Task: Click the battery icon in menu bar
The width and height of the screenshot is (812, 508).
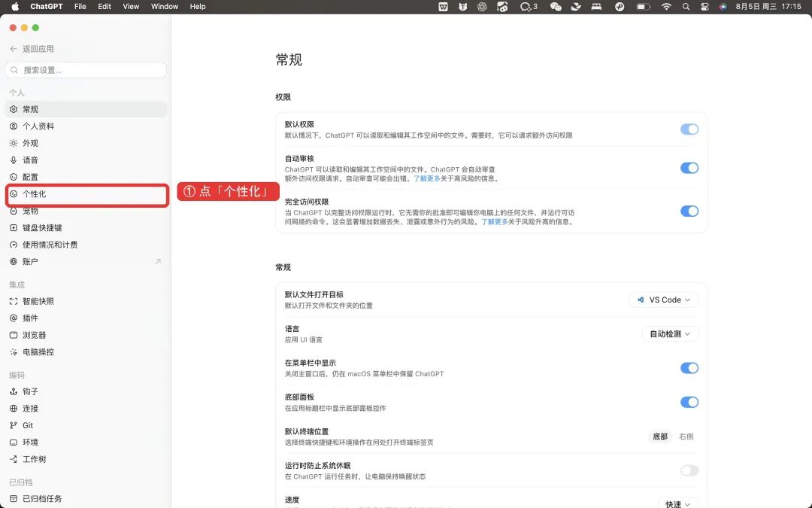Action: pyautogui.click(x=643, y=7)
